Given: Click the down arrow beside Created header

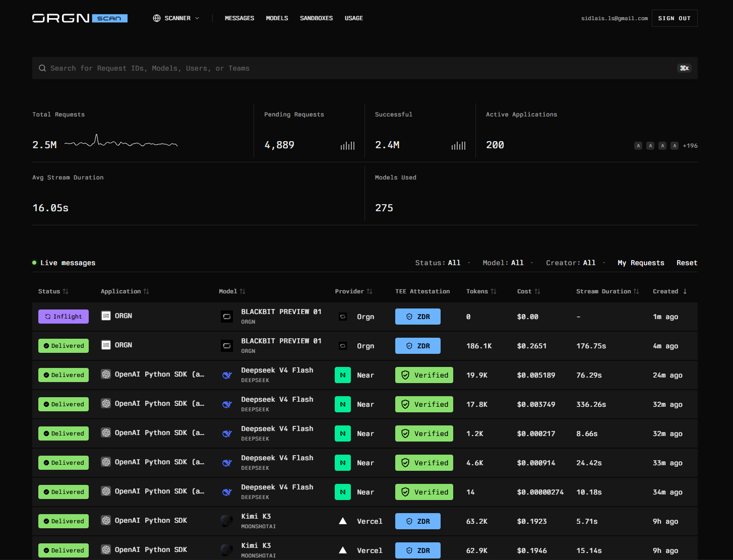Looking at the screenshot, I should point(685,291).
